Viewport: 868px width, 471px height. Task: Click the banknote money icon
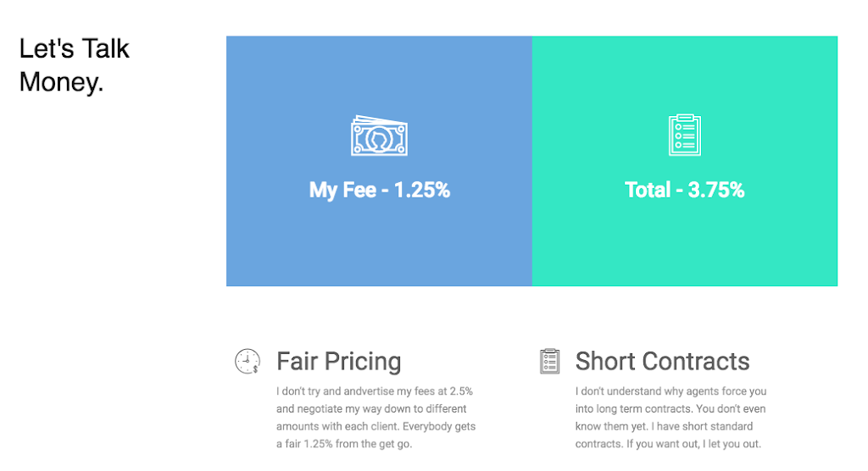pyautogui.click(x=379, y=136)
